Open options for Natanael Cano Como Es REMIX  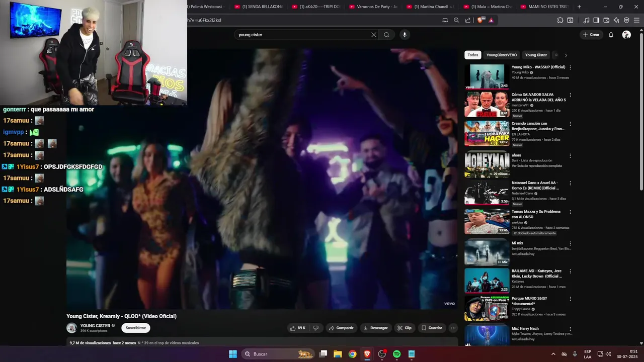570,184
